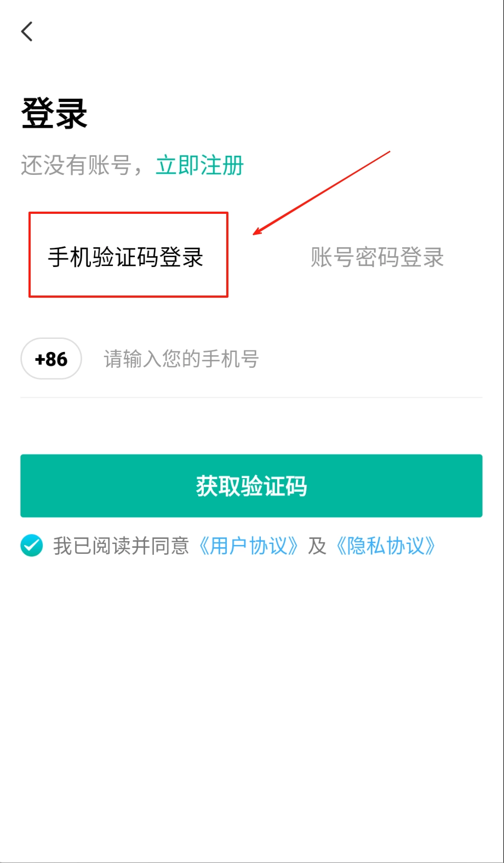Open the 《隐私协议》 link
The width and height of the screenshot is (504, 863).
(386, 546)
